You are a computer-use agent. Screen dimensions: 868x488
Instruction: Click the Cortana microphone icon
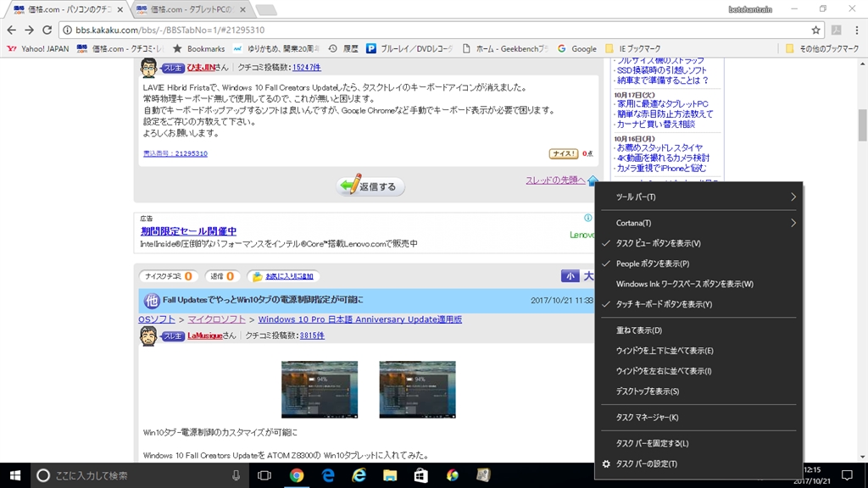coord(236,475)
